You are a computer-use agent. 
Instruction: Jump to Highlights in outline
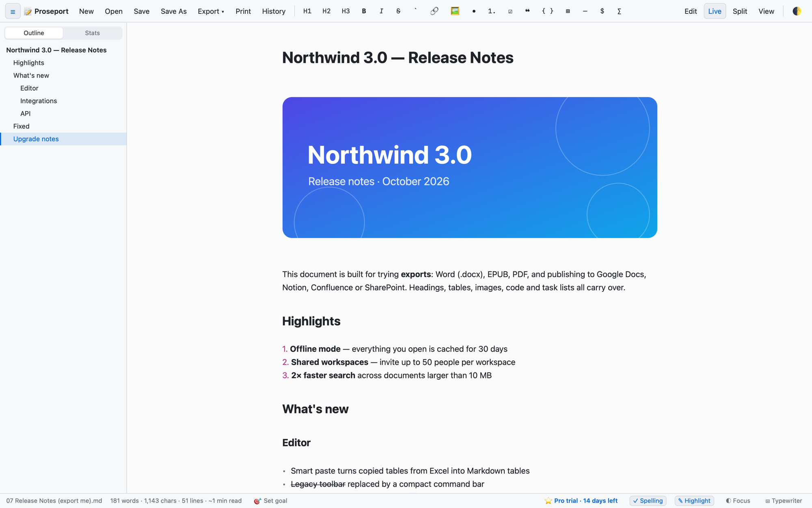63,63
